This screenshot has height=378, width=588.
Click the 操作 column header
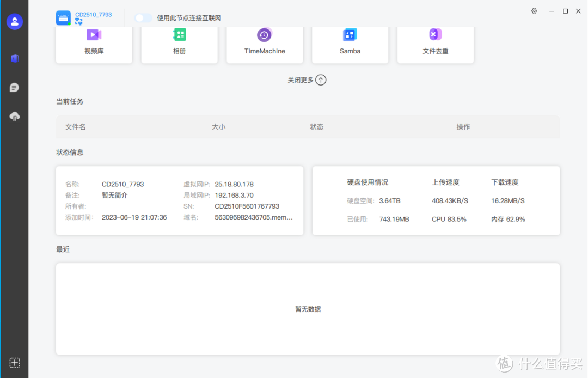pyautogui.click(x=463, y=127)
